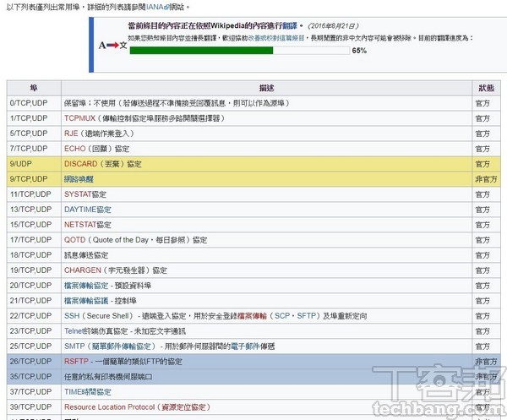Viewport: 507px width, 420px height.
Task: Click the CHARGEN link
Action: (82, 270)
